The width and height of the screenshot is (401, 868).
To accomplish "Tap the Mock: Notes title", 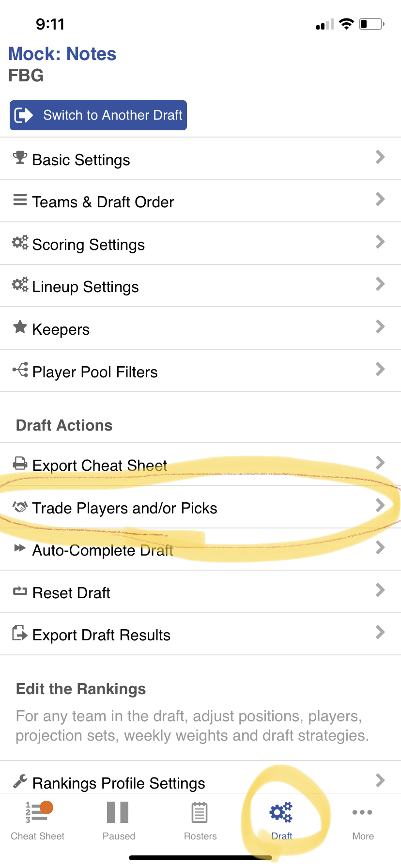I will coord(62,54).
